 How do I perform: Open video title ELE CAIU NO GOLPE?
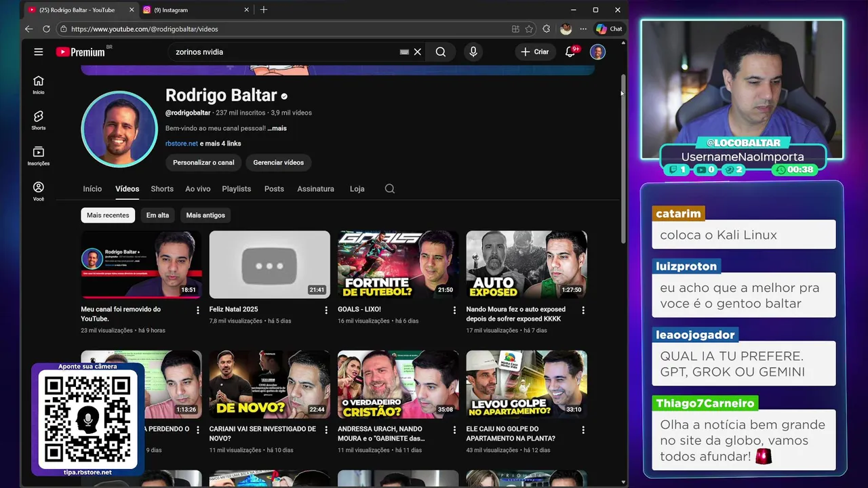pos(511,434)
